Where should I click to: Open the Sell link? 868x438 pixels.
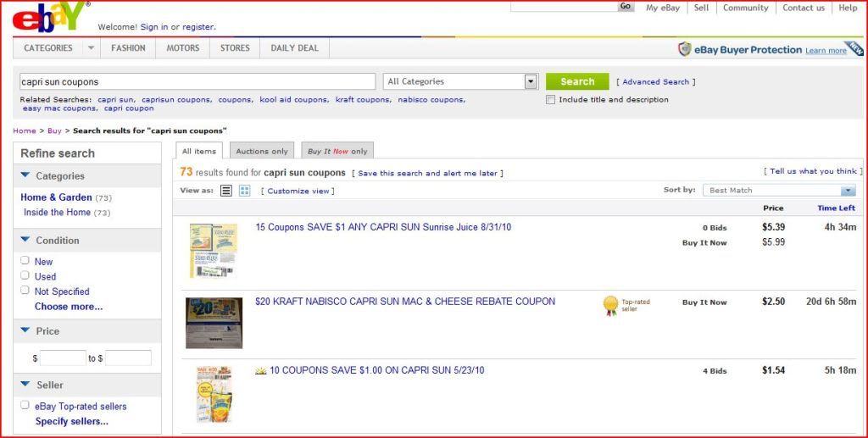pos(701,8)
